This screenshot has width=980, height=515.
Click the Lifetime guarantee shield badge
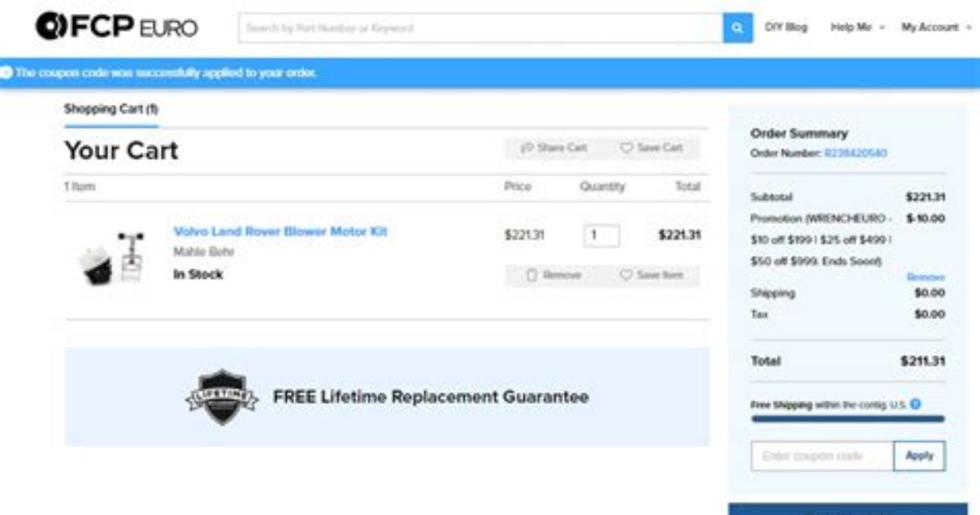click(x=222, y=397)
